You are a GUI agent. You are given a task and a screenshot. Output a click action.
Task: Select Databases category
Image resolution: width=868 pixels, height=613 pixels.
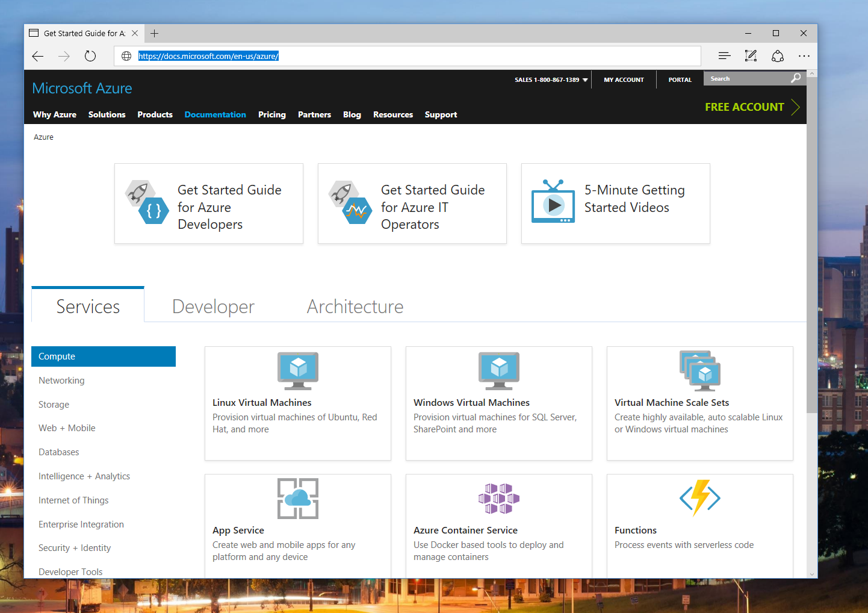coord(59,452)
